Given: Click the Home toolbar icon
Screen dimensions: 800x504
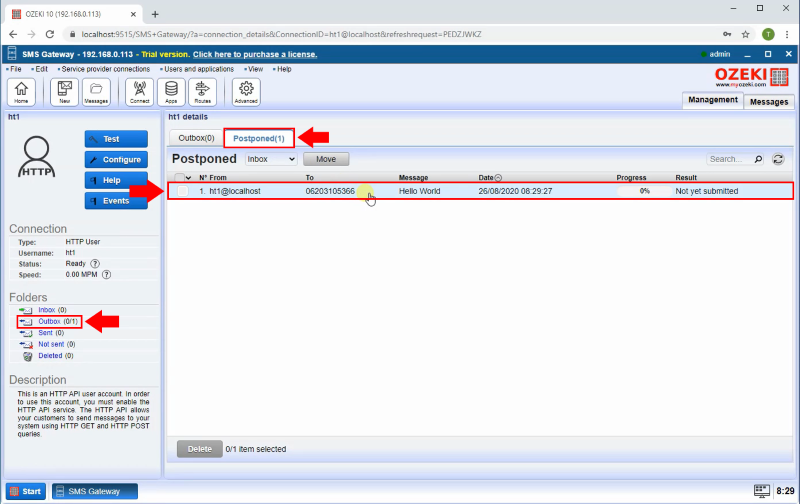Looking at the screenshot, I should coord(21,91).
